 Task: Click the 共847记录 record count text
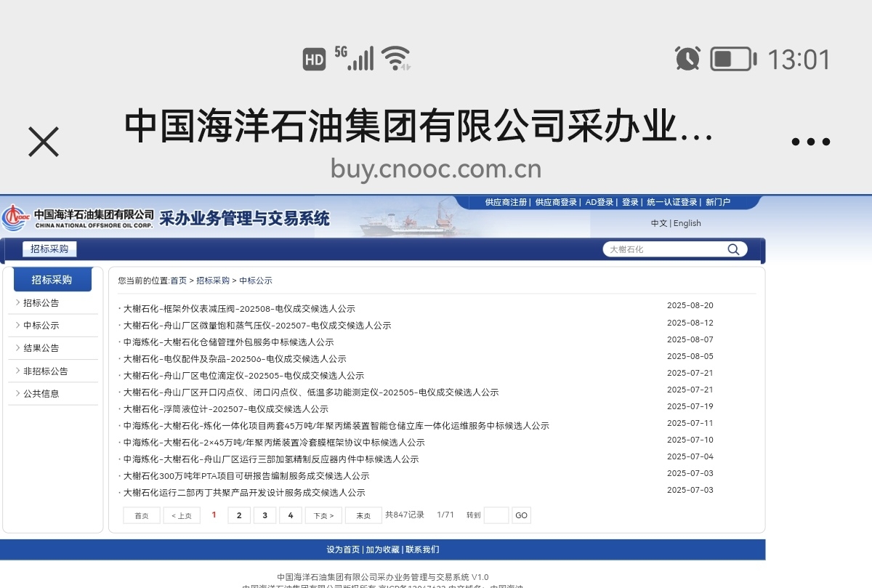click(x=405, y=515)
